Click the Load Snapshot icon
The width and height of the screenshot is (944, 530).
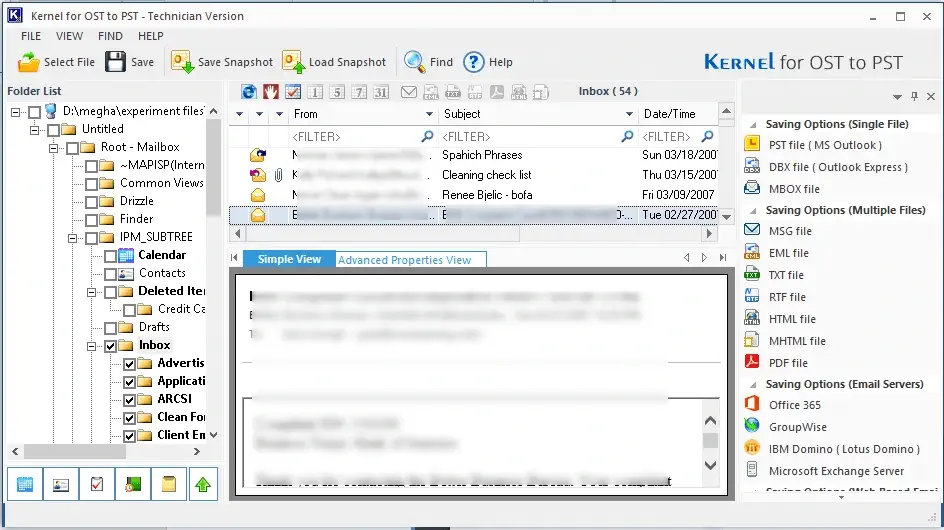tap(294, 62)
